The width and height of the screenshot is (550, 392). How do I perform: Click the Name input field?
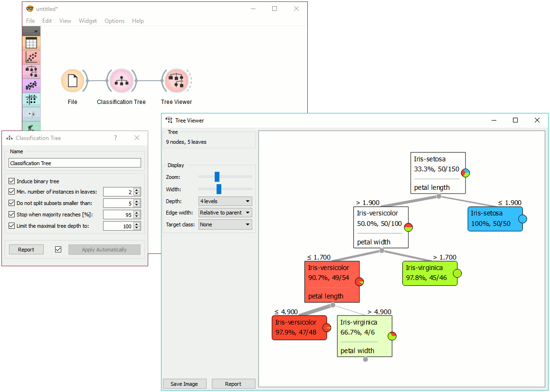(75, 163)
